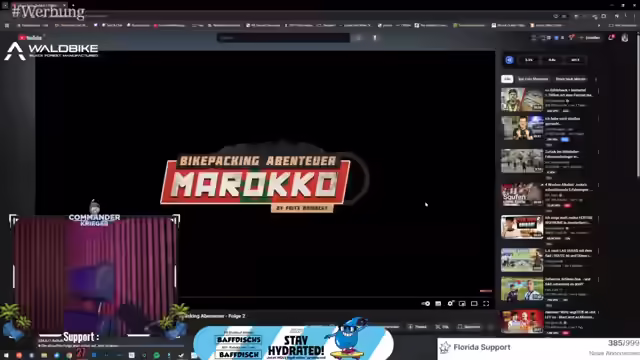
Task: Open options menu for first suggested video
Action: [x=598, y=91]
